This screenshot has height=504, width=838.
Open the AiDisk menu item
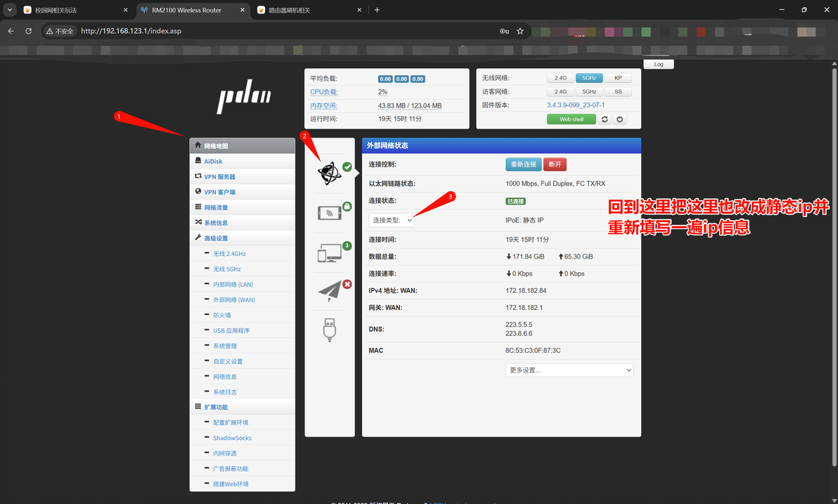coord(242,161)
